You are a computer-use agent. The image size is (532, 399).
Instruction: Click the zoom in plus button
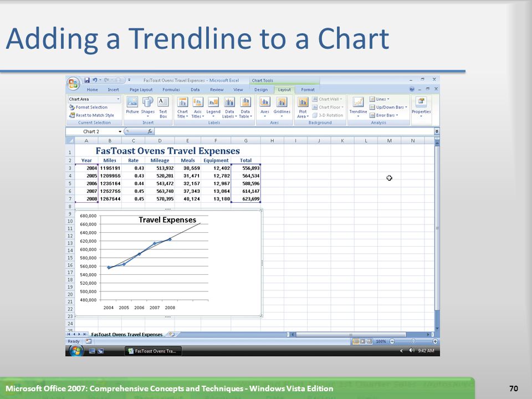pos(435,341)
